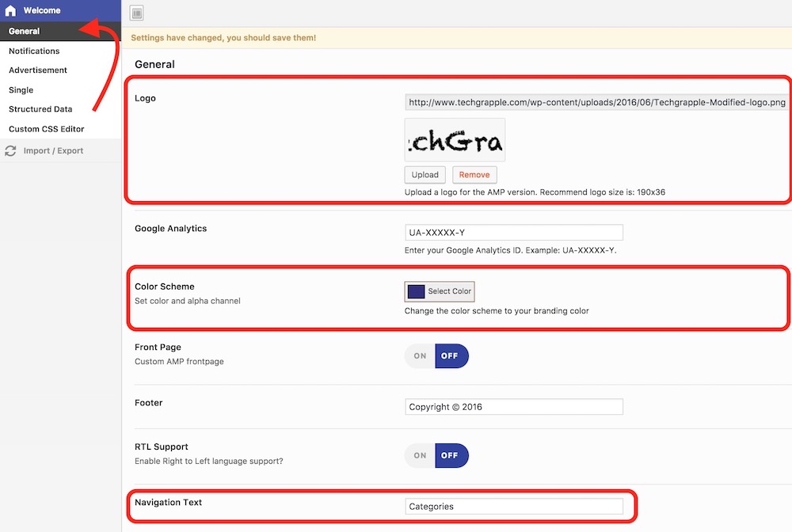Go to the Advertisement settings
Image resolution: width=792 pixels, height=532 pixels.
pos(38,70)
